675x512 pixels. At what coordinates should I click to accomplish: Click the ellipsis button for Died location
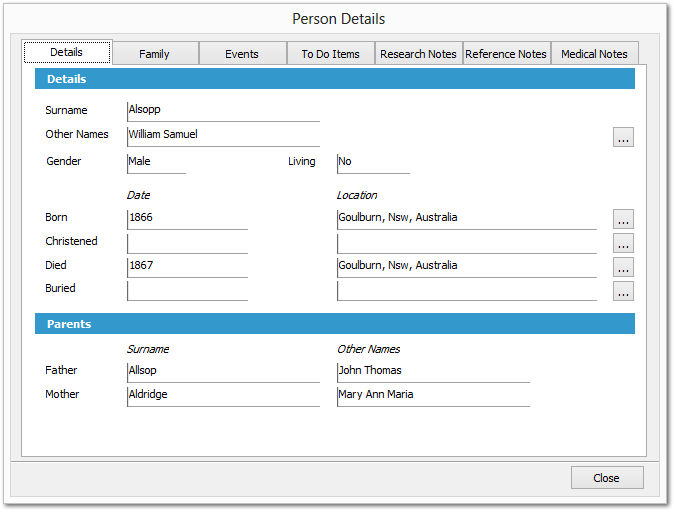pyautogui.click(x=623, y=267)
